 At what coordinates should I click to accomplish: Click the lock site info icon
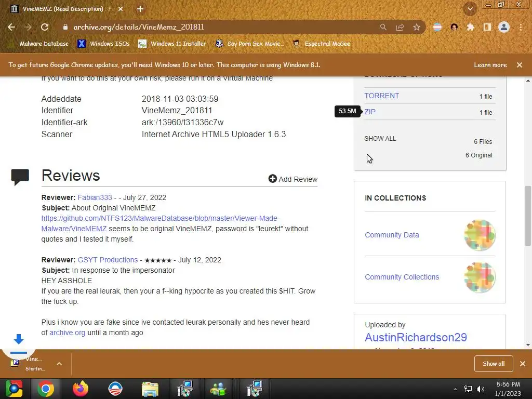65,27
